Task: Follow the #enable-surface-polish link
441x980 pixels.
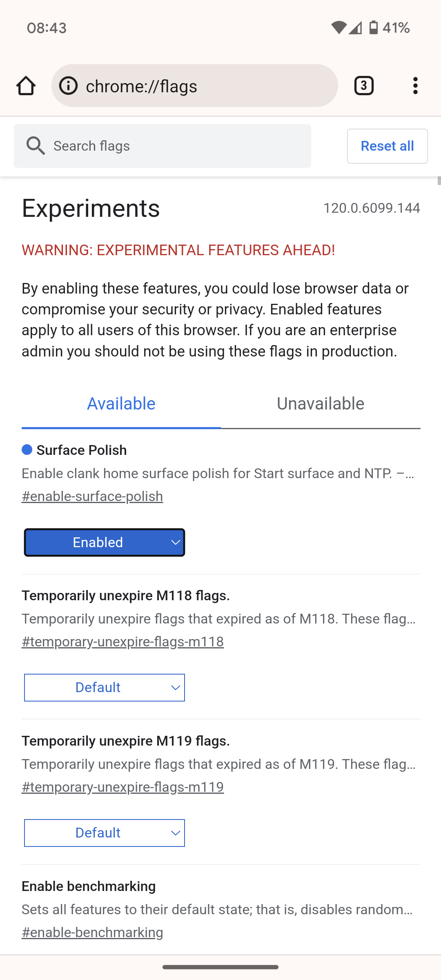Action: pyautogui.click(x=92, y=497)
